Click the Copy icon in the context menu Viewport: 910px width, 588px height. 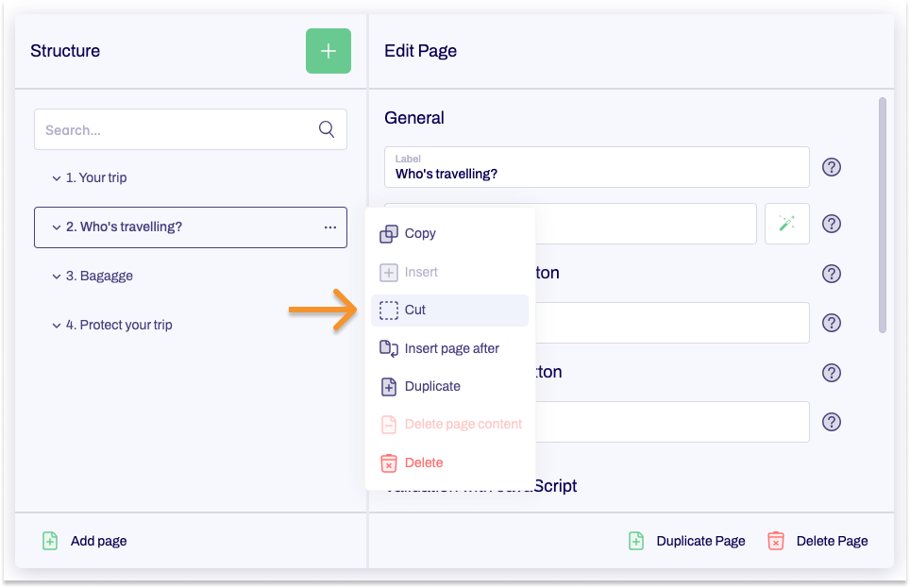(389, 233)
